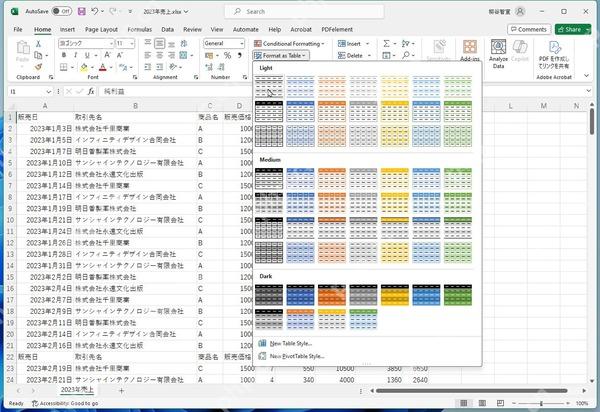This screenshot has height=412, width=600.
Task: Click the Comma Style icon
Action: 240,55
